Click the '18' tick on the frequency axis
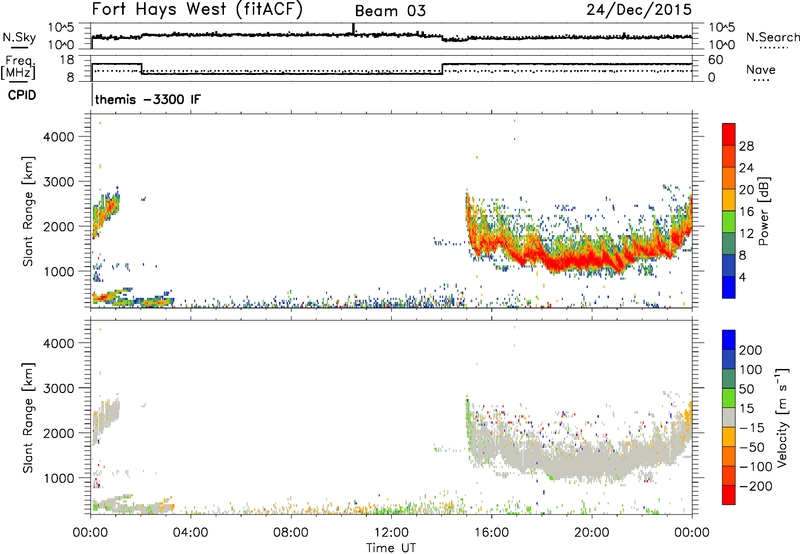800x554 pixels. [x=67, y=60]
